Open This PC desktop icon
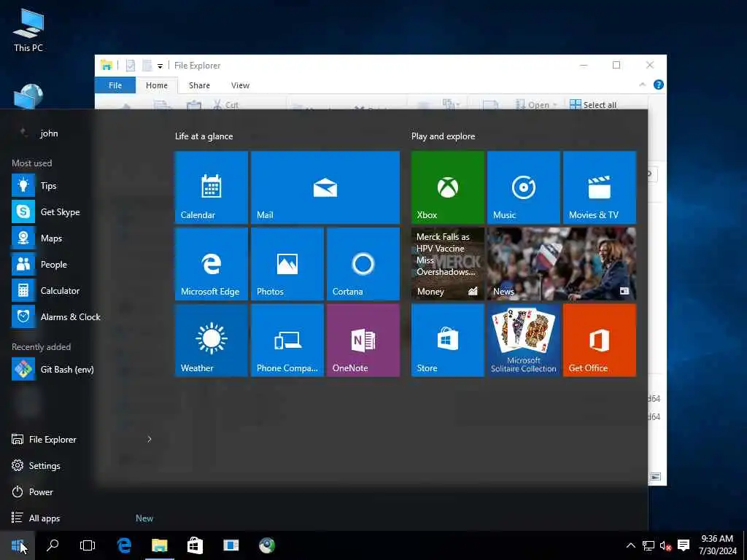 coord(28,29)
